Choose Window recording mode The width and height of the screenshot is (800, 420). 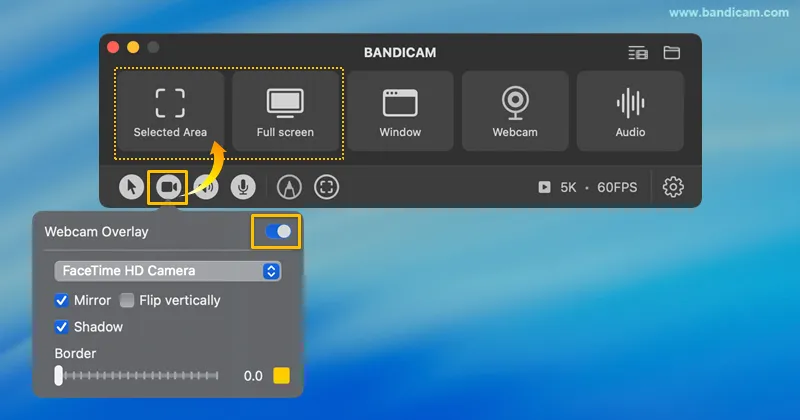point(401,111)
